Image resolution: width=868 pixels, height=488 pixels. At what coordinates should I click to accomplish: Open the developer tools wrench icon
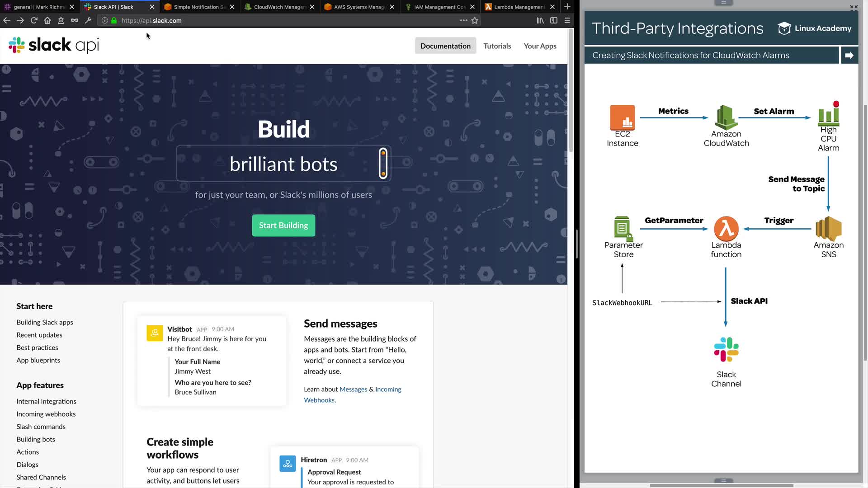pos(88,20)
